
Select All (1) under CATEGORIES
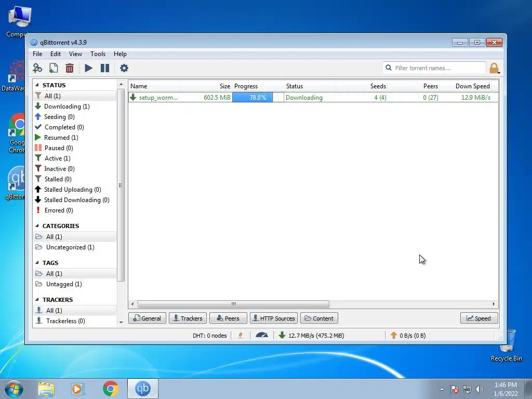[x=75, y=237]
